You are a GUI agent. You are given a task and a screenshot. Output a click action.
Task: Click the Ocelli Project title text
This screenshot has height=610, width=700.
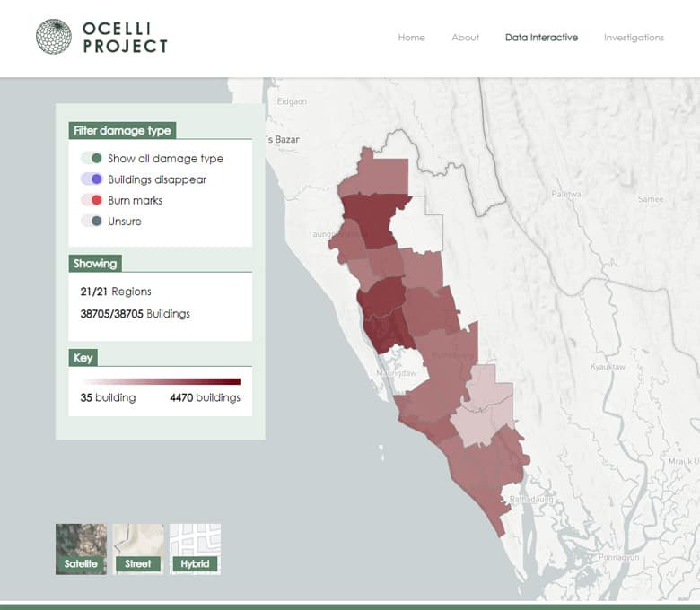tap(125, 37)
